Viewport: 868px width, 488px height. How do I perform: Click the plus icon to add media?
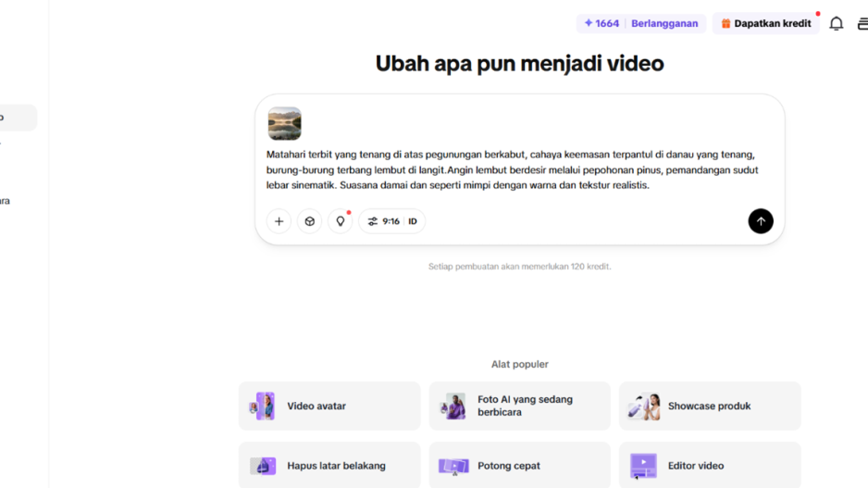279,221
